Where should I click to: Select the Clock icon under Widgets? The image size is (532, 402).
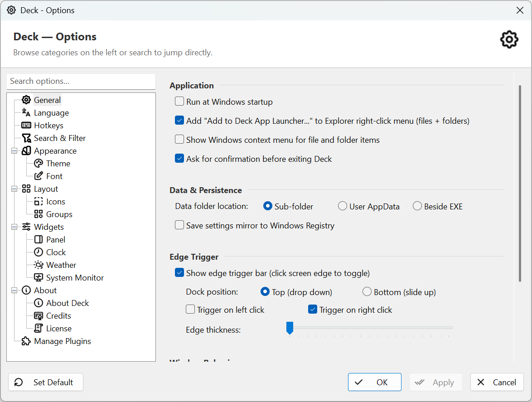(x=39, y=252)
